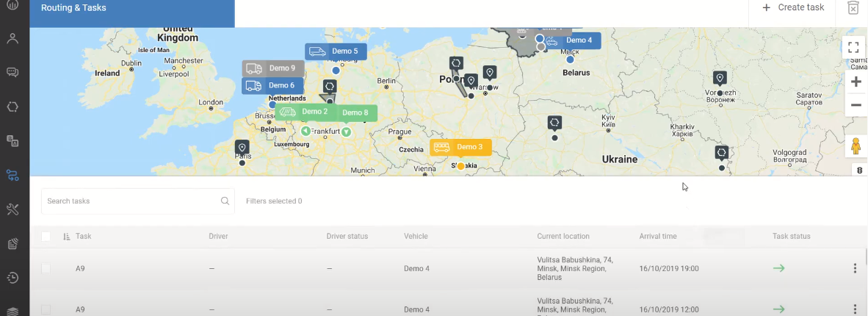868x316 pixels.
Task: Sort by Driver status column header
Action: pos(347,236)
